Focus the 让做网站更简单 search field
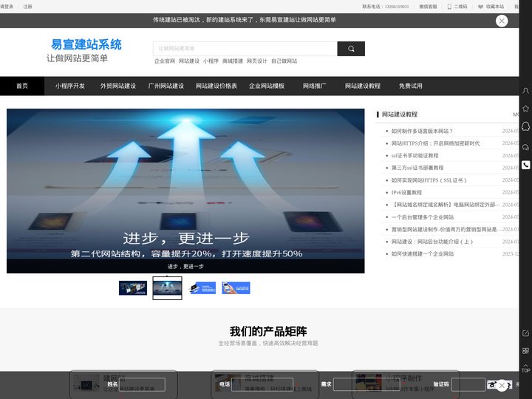Viewport: 532px width, 399px height. point(245,49)
